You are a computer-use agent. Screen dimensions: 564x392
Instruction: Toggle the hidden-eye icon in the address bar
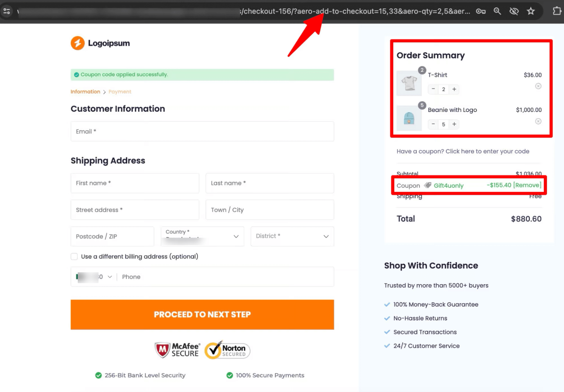514,11
